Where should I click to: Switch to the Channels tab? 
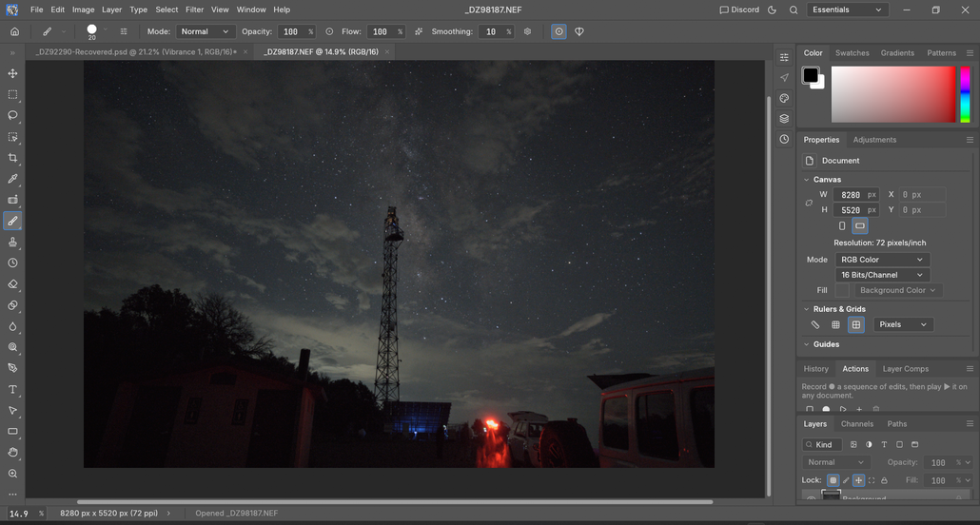[857, 424]
